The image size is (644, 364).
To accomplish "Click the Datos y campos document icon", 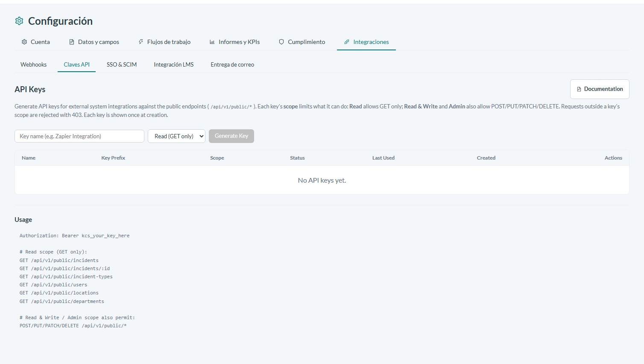I will pos(72,42).
